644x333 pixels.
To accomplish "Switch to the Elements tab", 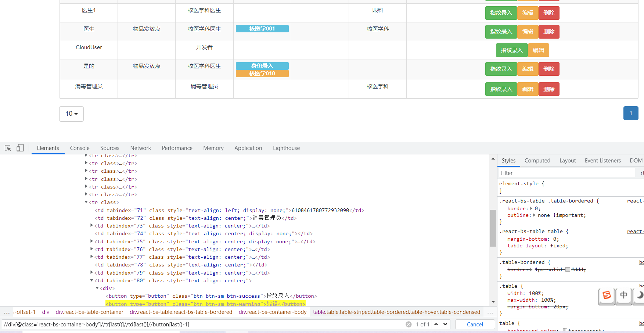I will (x=48, y=148).
